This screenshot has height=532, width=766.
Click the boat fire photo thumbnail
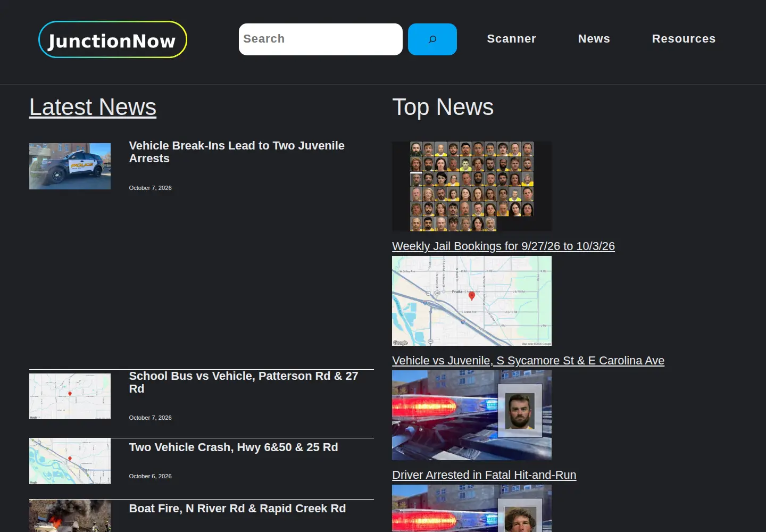70,516
